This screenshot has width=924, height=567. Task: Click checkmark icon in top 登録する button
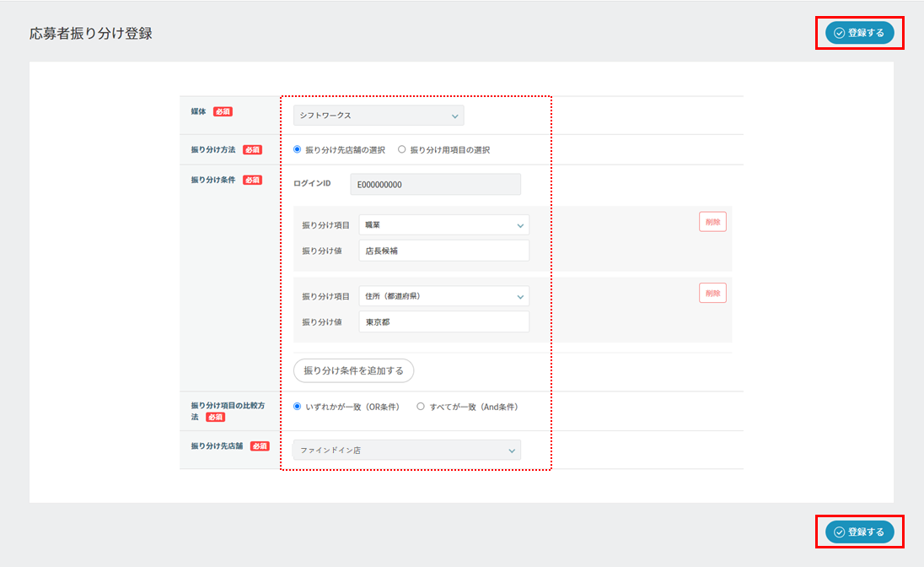point(839,33)
